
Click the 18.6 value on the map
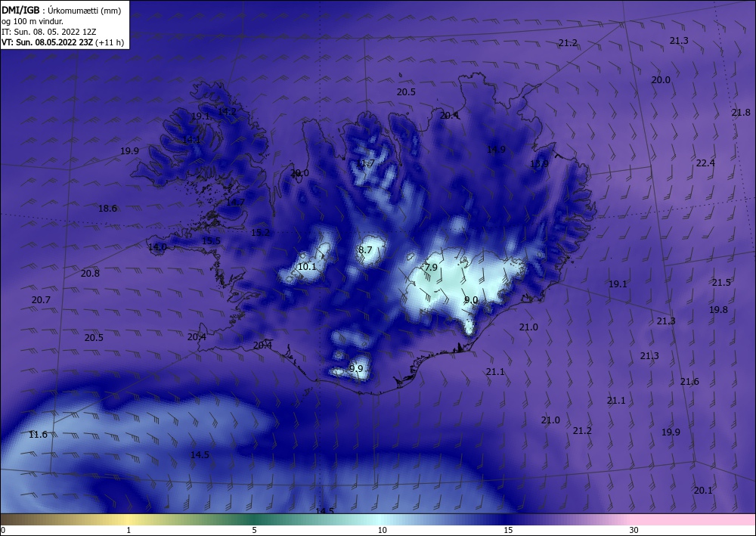click(x=107, y=208)
